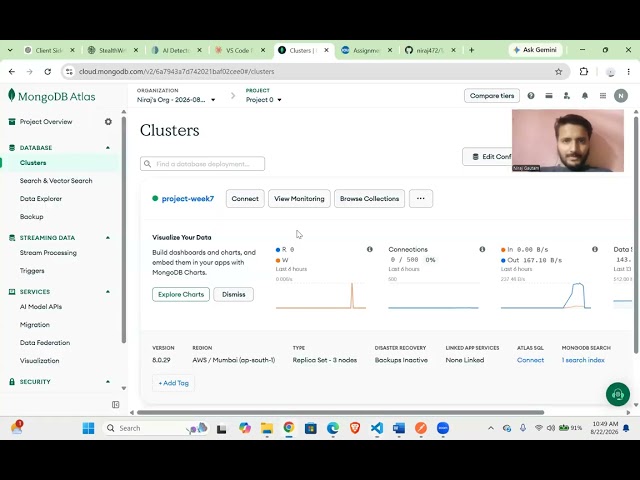Bookmark this page with the star icon
640x480 pixels.
[558, 72]
